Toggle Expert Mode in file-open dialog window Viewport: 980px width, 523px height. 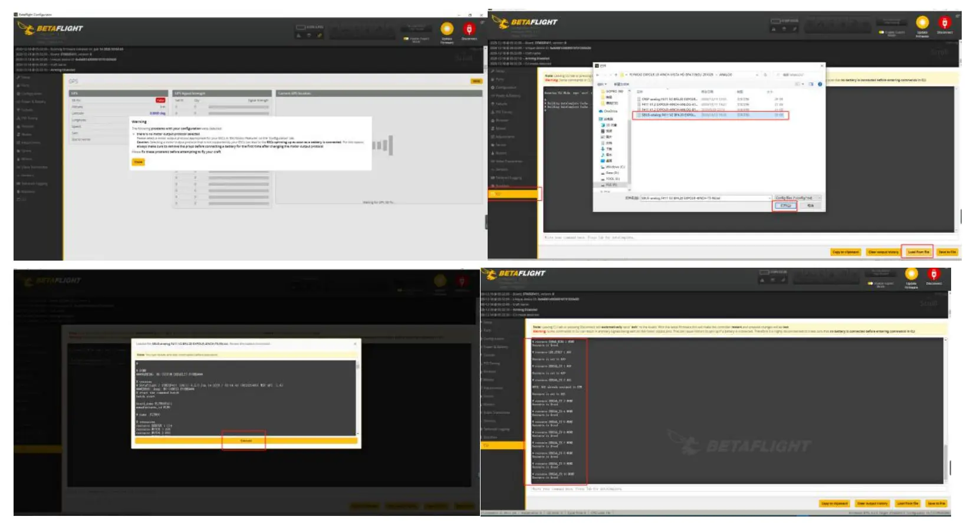tap(882, 32)
